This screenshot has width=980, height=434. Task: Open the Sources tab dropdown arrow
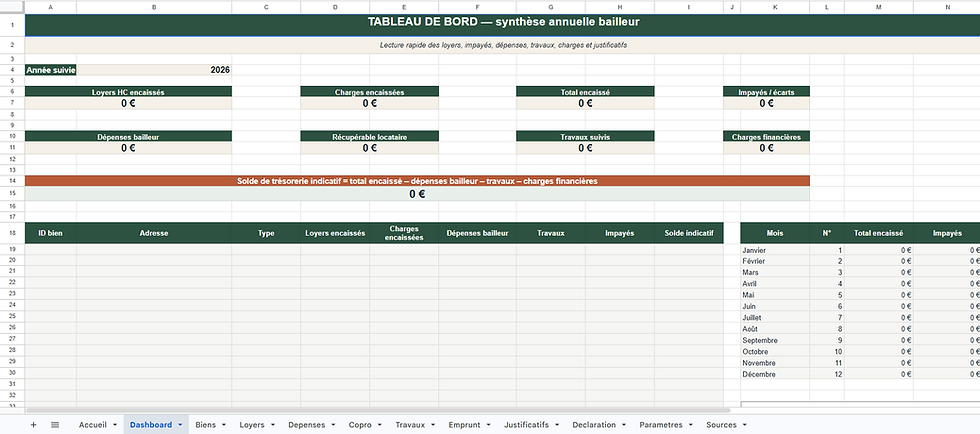(744, 425)
